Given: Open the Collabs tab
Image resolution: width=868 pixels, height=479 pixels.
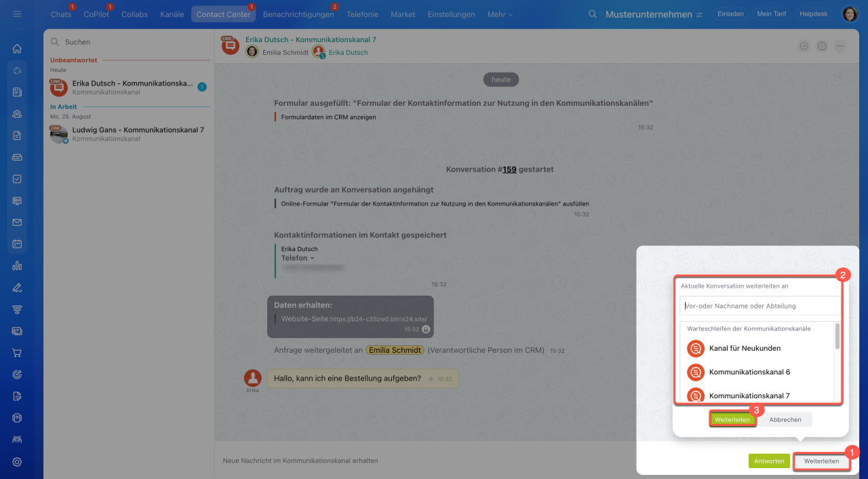Looking at the screenshot, I should pyautogui.click(x=134, y=14).
